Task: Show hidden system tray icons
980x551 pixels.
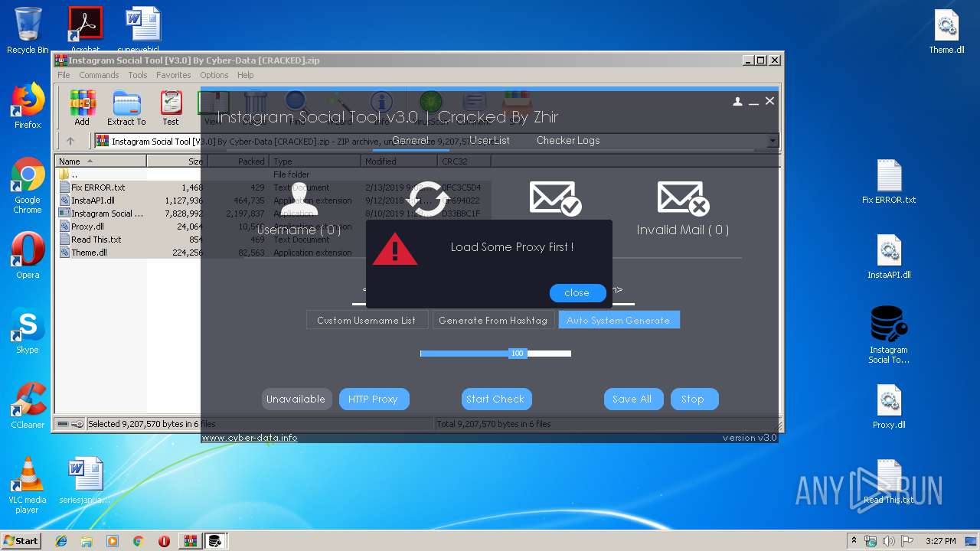Action: coord(854,541)
